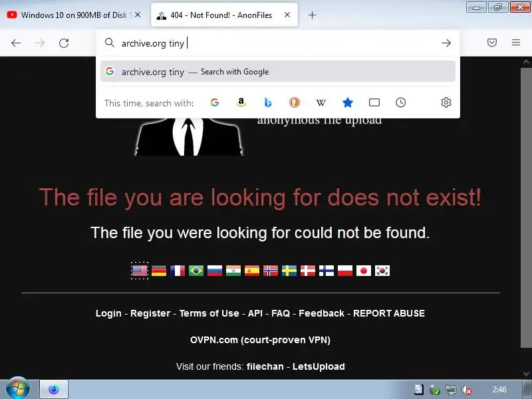The height and width of the screenshot is (399, 532).
Task: Search this time with DuckDuckGo icon
Action: pos(294,102)
